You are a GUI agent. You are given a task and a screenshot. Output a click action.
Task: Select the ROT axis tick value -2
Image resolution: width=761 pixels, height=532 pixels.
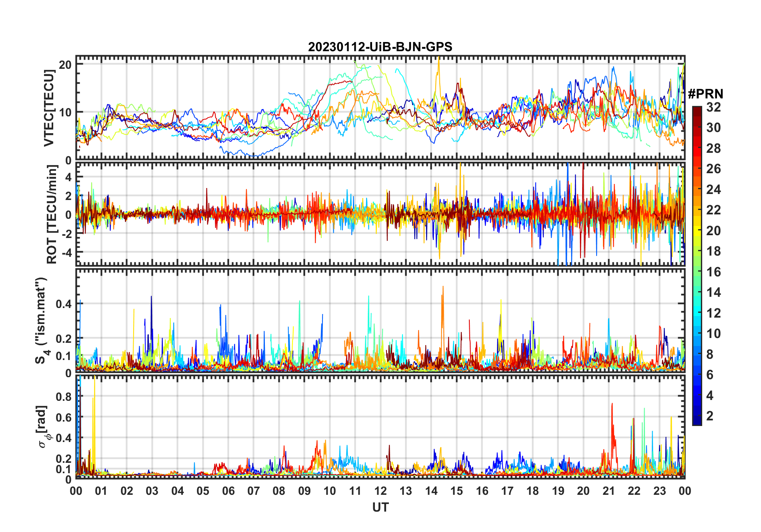(66, 234)
